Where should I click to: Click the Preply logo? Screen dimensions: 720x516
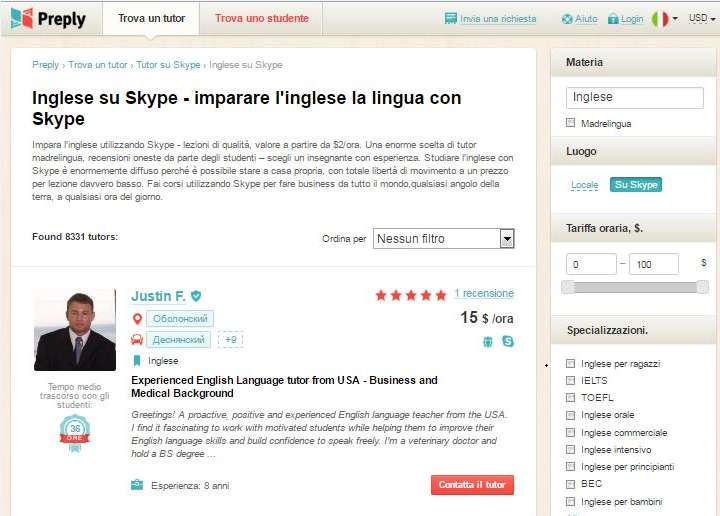[x=47, y=18]
